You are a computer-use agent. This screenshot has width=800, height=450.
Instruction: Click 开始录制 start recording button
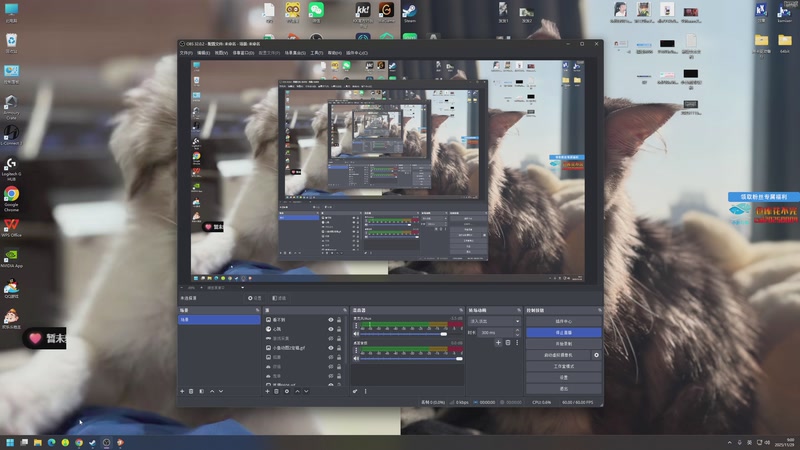pyautogui.click(x=564, y=344)
